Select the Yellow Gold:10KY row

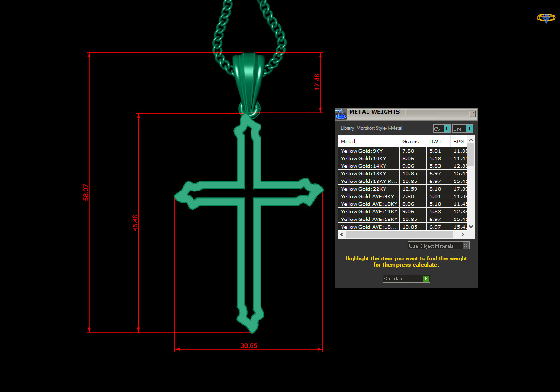click(x=403, y=158)
